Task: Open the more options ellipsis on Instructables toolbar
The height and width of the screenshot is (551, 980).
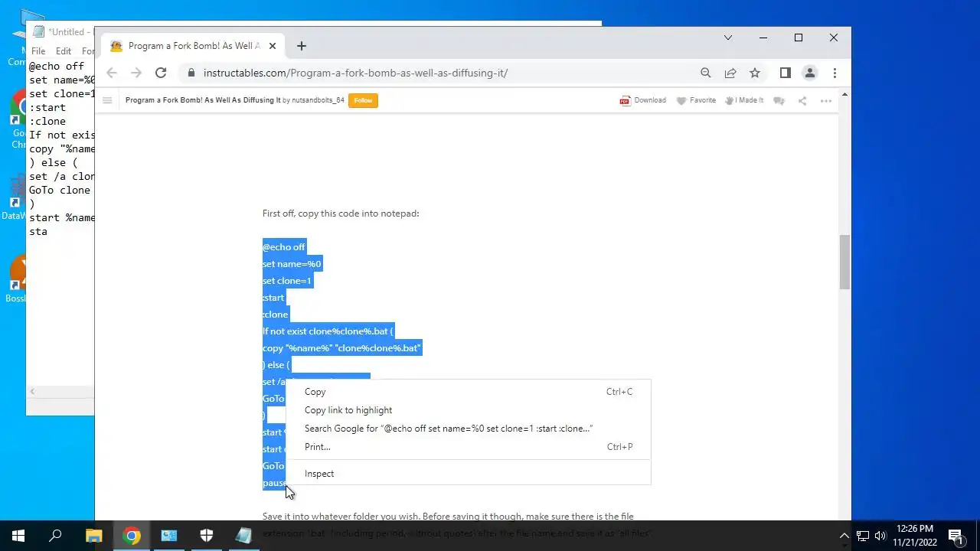Action: click(825, 100)
